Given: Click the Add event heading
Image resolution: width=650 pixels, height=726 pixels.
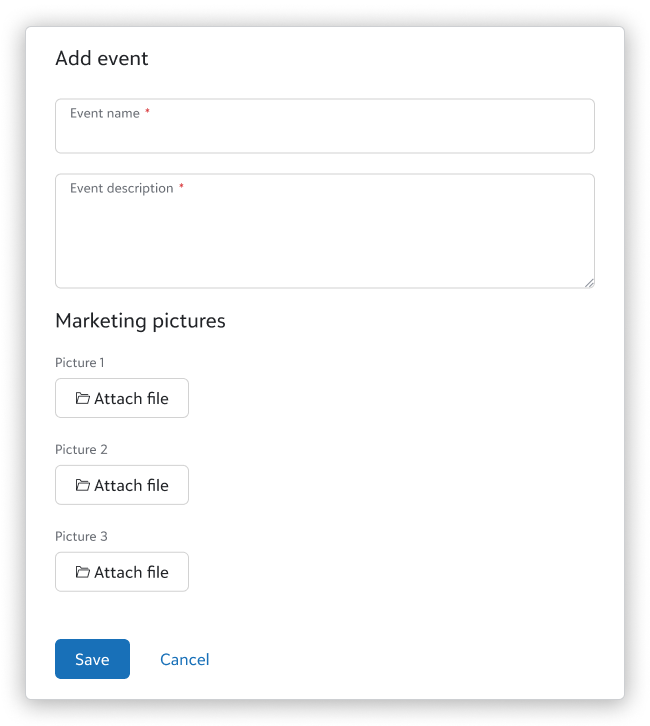Looking at the screenshot, I should 102,58.
